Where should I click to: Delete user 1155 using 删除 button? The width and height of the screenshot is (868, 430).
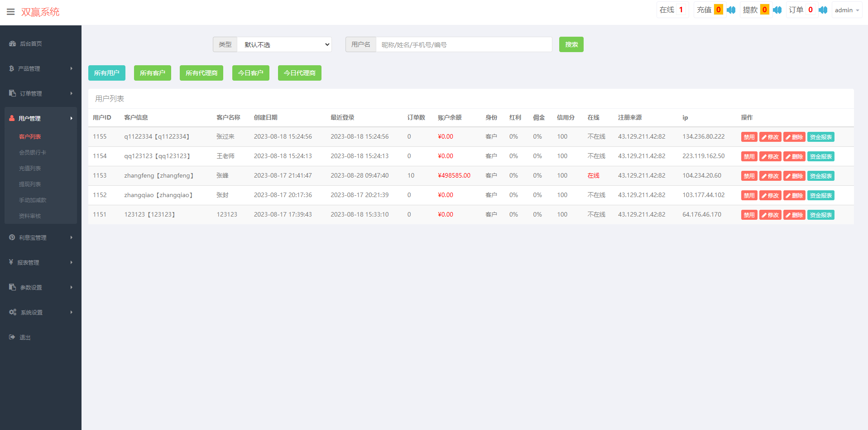click(x=794, y=137)
